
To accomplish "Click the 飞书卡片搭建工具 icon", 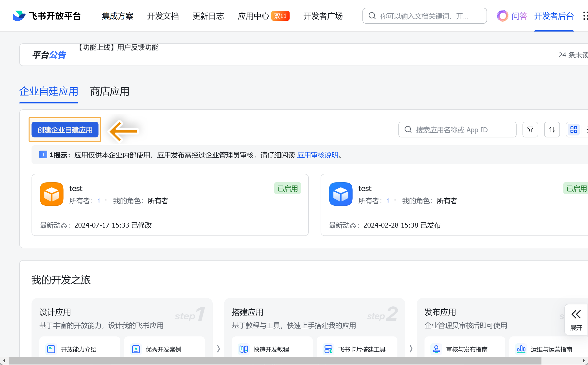I will (328, 349).
